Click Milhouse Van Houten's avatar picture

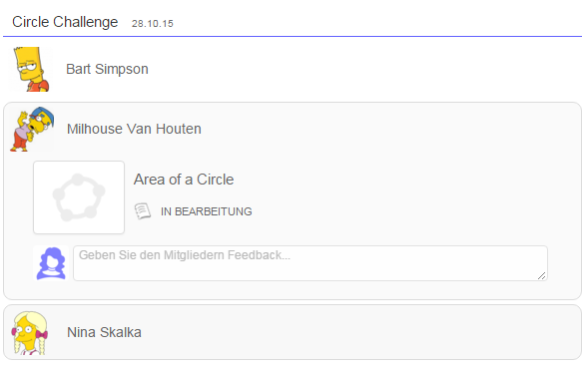click(32, 129)
